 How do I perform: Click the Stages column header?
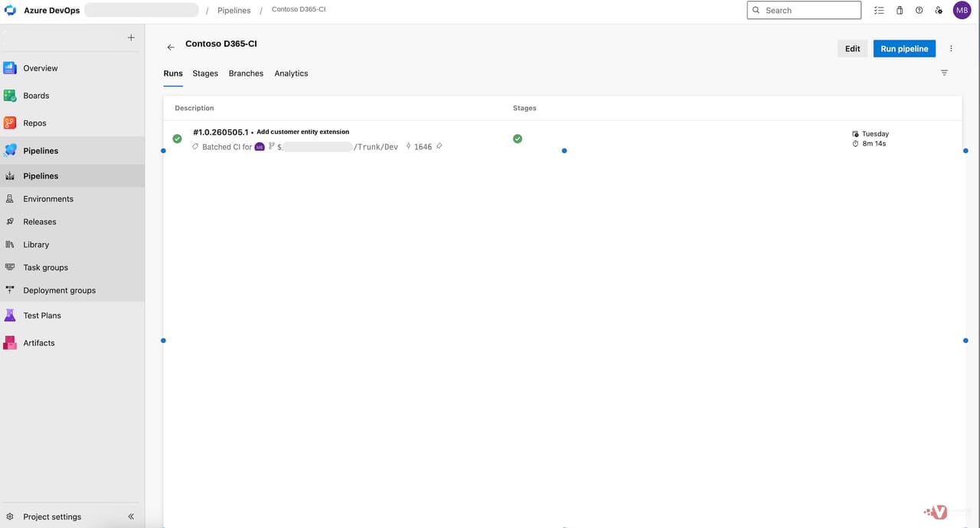(x=524, y=108)
